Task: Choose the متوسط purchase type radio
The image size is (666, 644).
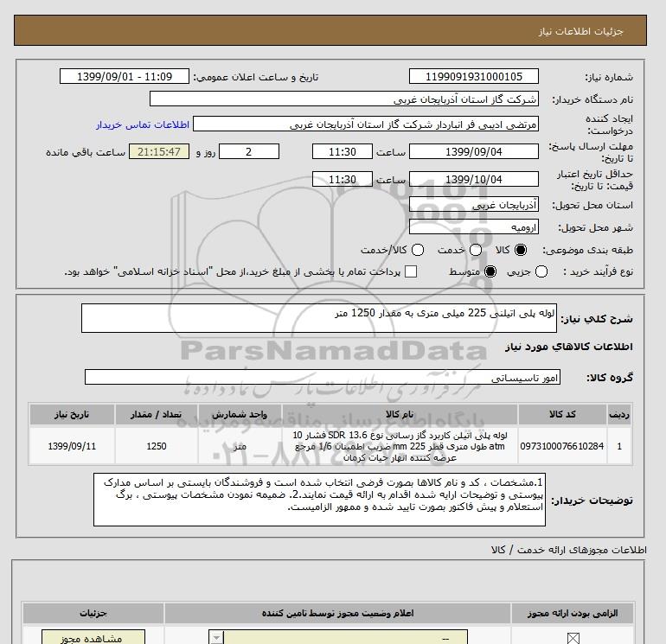Action: pyautogui.click(x=490, y=271)
